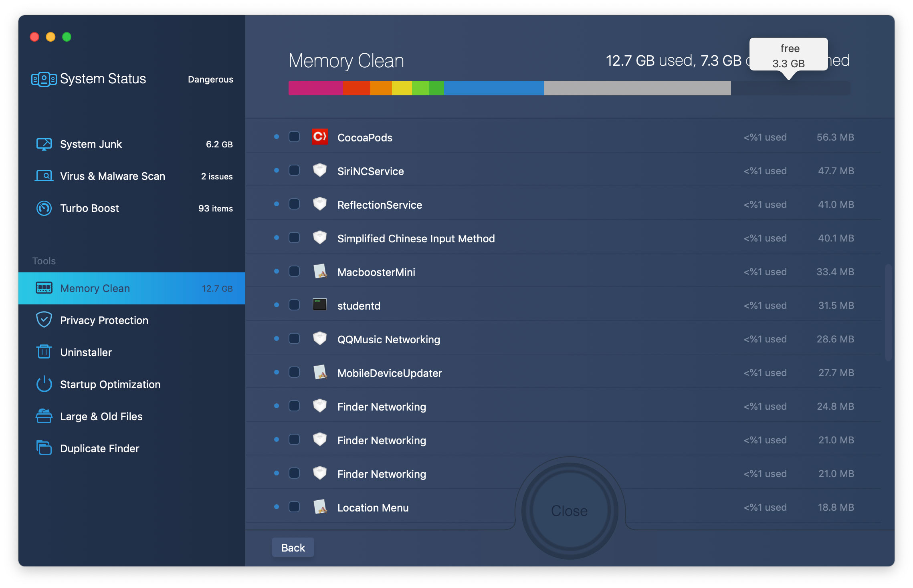This screenshot has width=913, height=588.
Task: Click the 47.7 MB value
Action: click(x=836, y=171)
